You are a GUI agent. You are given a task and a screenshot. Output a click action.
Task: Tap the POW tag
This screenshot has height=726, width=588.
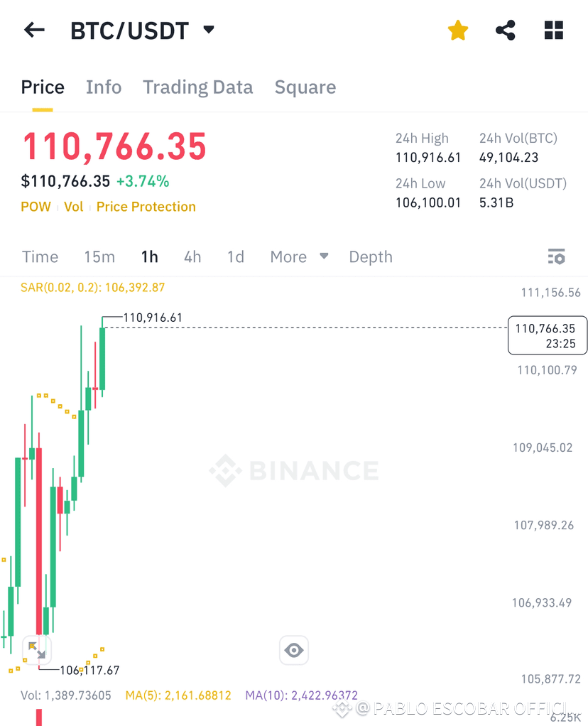[36, 207]
